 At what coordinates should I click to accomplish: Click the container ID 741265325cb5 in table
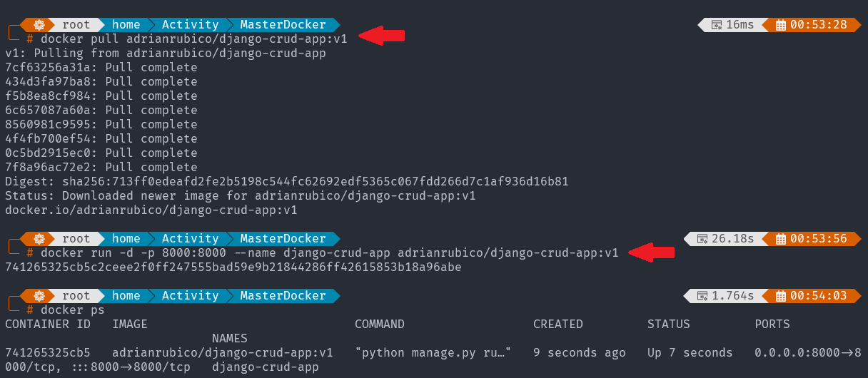click(48, 353)
